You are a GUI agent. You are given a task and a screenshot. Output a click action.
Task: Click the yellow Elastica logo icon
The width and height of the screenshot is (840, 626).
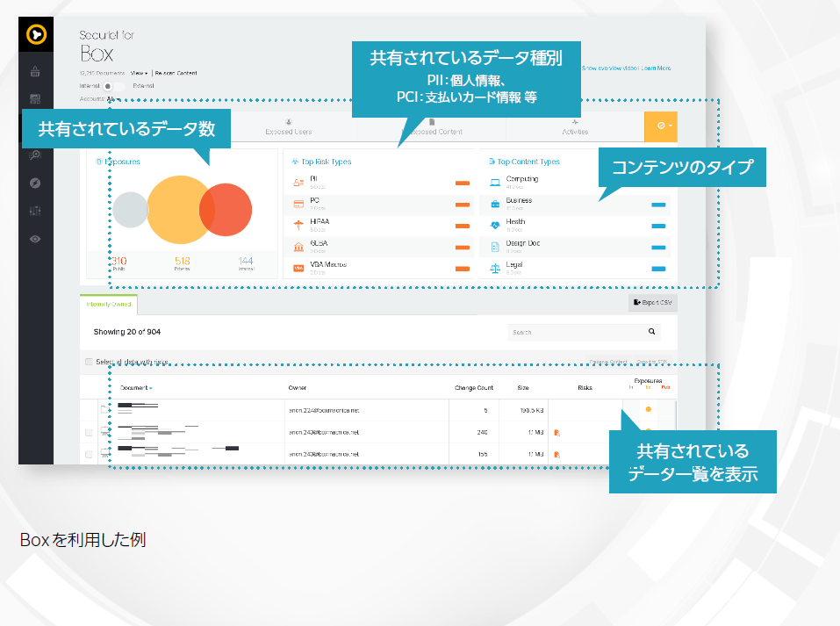36,35
